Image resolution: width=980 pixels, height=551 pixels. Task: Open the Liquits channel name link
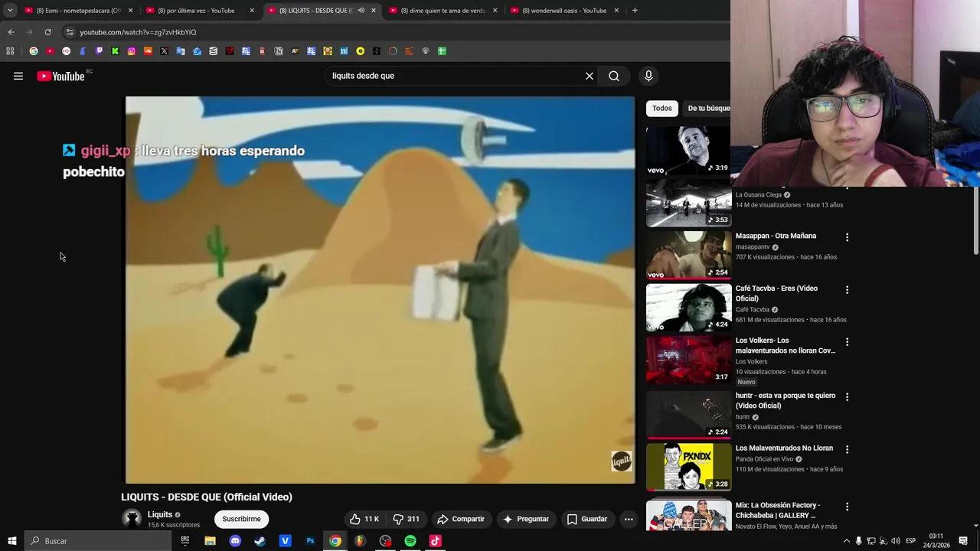pyautogui.click(x=160, y=514)
